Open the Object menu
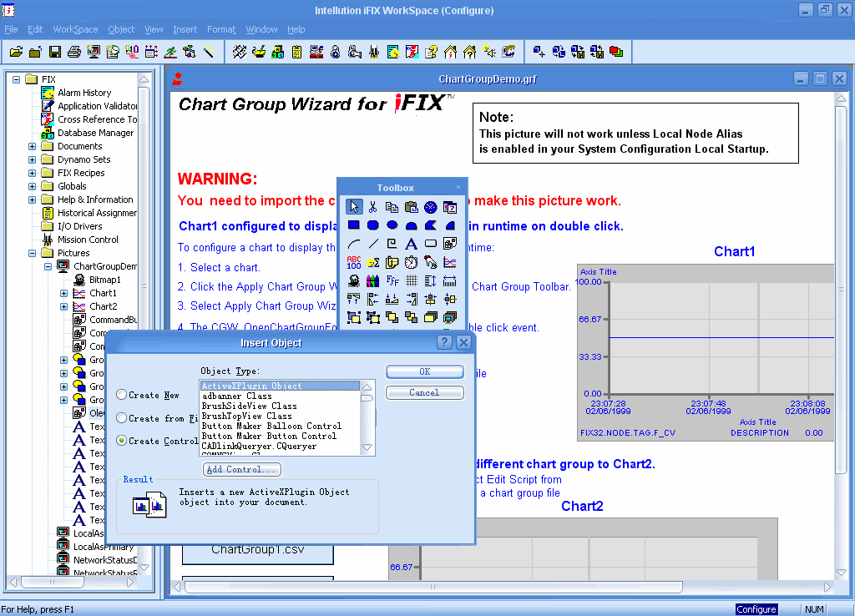Viewport: 855px width, 616px height. (x=121, y=29)
